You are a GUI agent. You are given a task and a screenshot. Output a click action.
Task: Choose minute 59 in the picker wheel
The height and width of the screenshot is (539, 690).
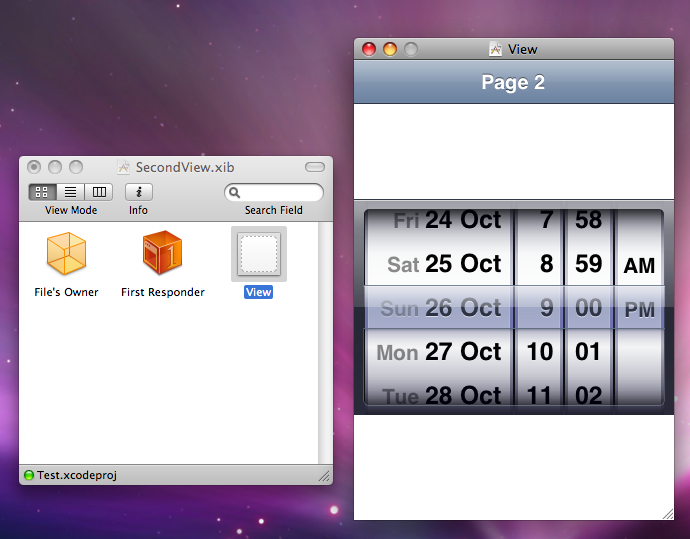(588, 264)
